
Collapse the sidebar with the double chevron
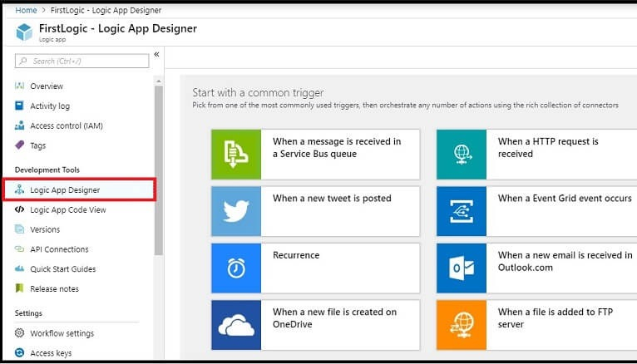156,54
